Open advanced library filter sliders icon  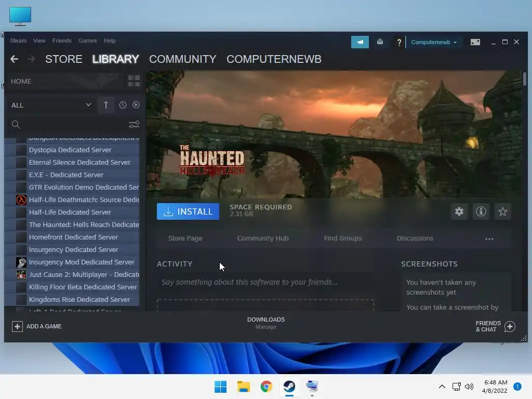[x=134, y=125]
